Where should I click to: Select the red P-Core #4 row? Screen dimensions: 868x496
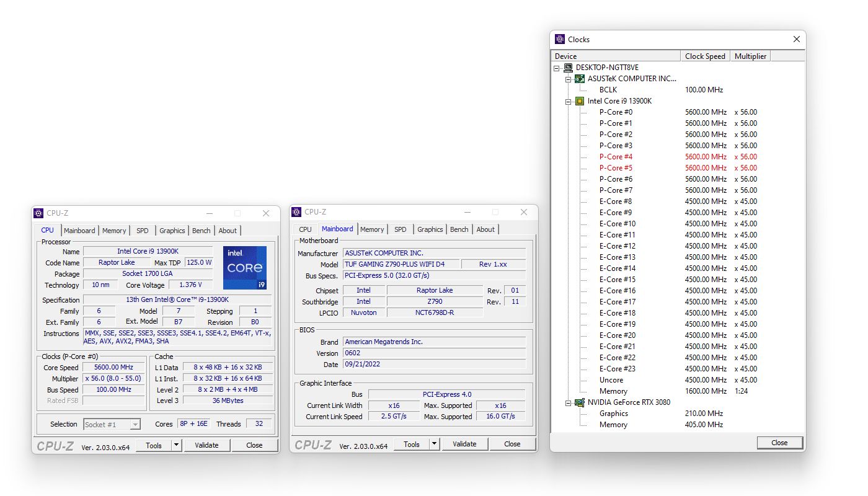coord(678,157)
